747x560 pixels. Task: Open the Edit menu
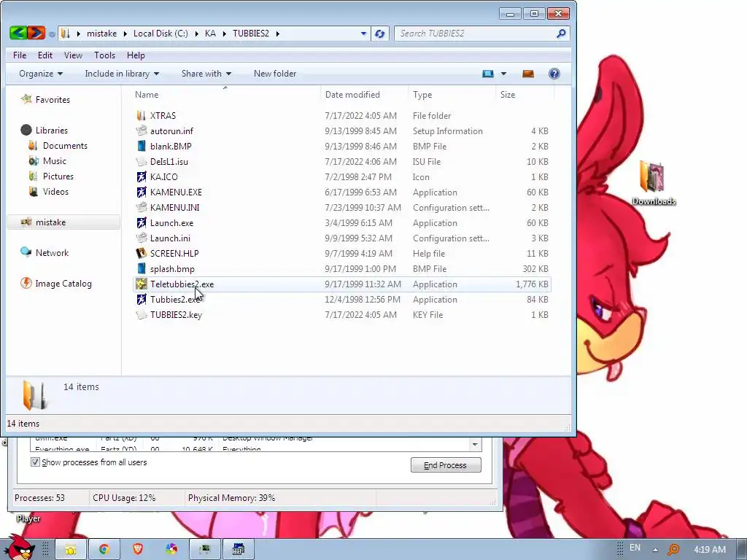click(45, 55)
